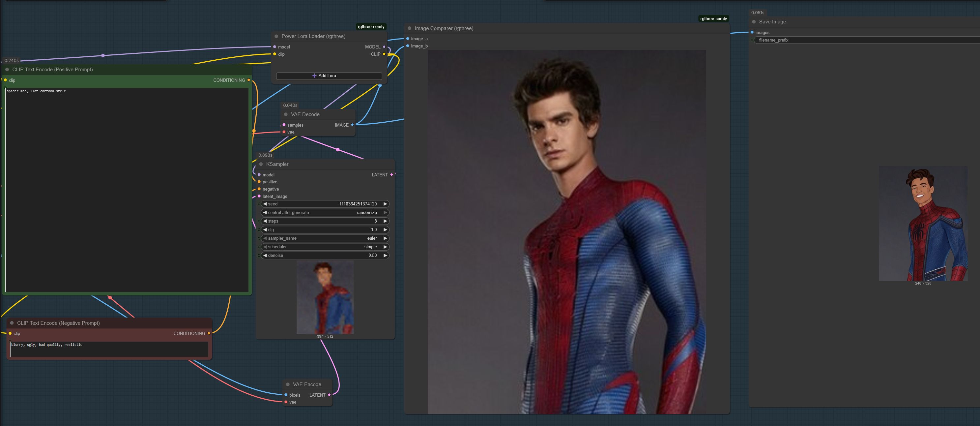Decrease the seed with its left arrow
This screenshot has height=426, width=980.
click(x=265, y=204)
